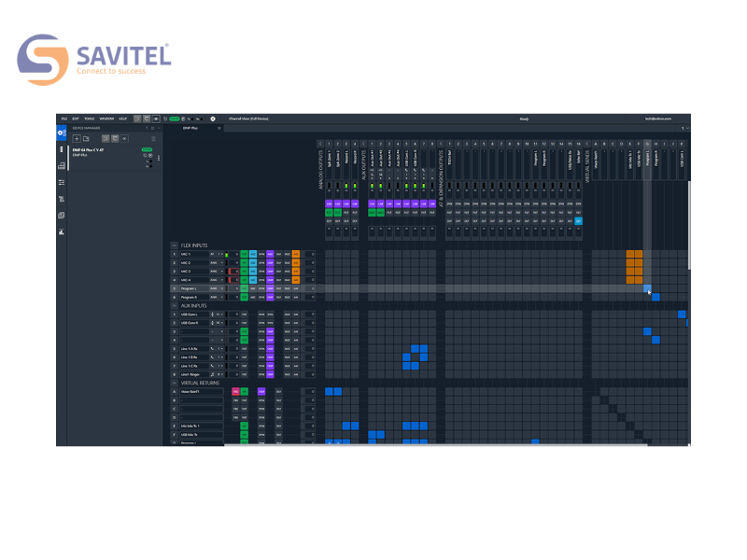Collapse the AUX INPUTS section
Viewport: 747px width, 560px height.
(175, 306)
